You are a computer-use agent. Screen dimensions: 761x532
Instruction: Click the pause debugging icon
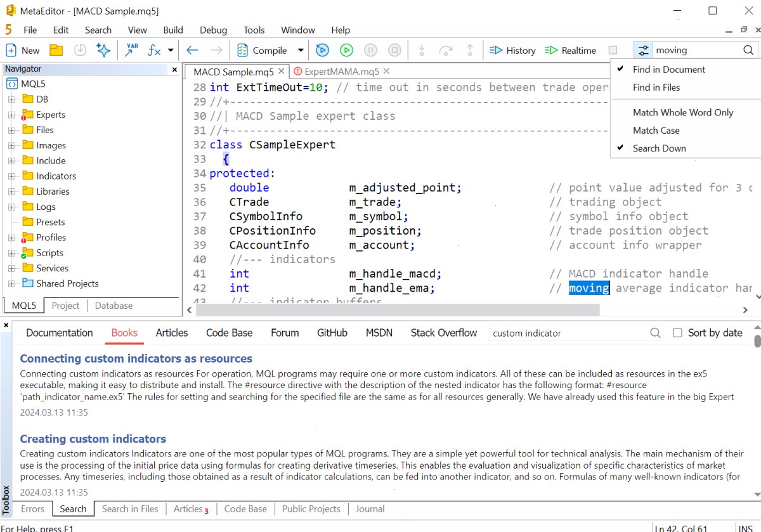point(370,51)
